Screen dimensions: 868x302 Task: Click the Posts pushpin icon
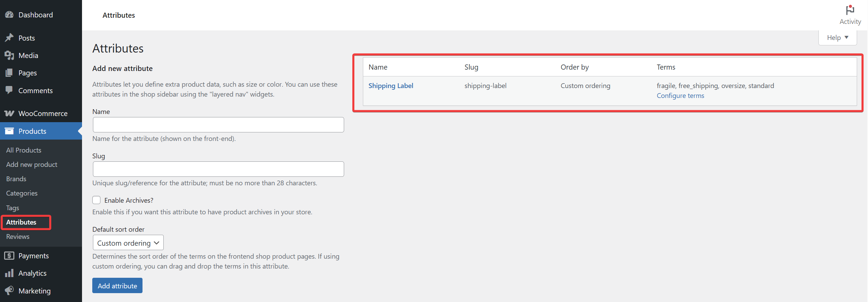click(9, 38)
